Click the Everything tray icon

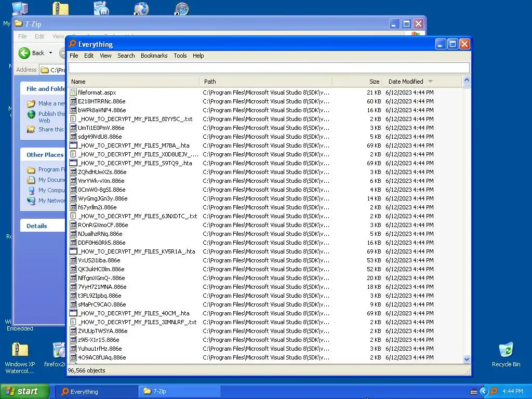tap(494, 392)
